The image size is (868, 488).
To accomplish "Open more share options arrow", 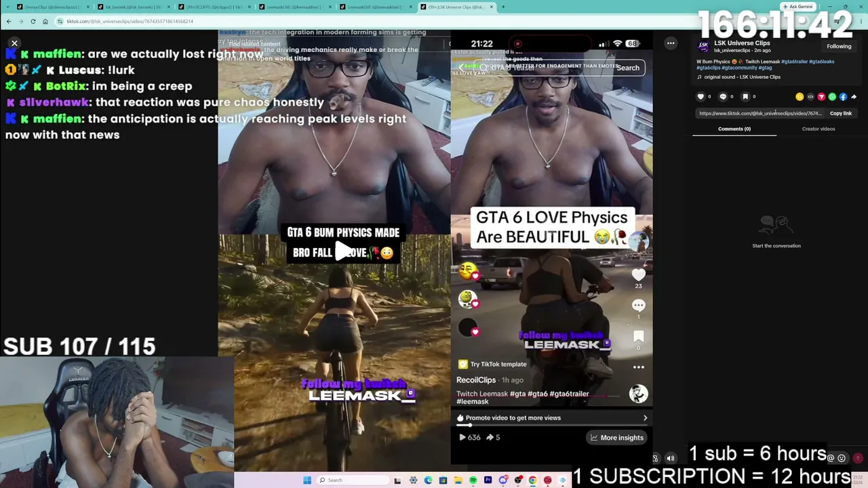I will pyautogui.click(x=853, y=97).
